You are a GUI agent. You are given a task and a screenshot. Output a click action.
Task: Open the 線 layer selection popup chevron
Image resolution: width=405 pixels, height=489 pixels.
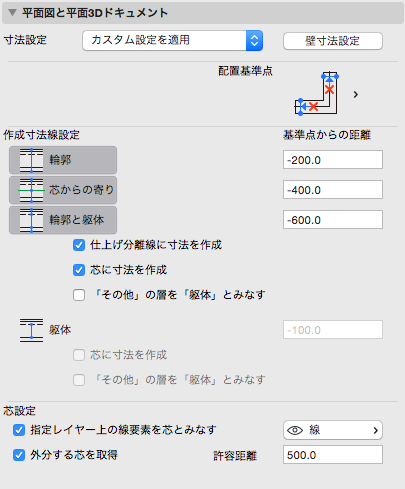[x=376, y=430]
